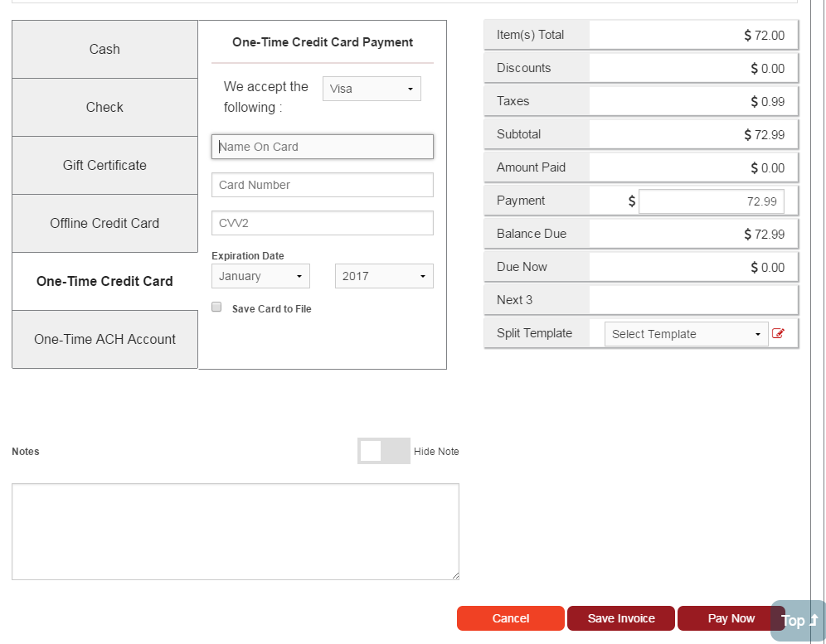This screenshot has height=644, width=826.
Task: Select the One-Time Credit Card tab
Action: tap(104, 282)
